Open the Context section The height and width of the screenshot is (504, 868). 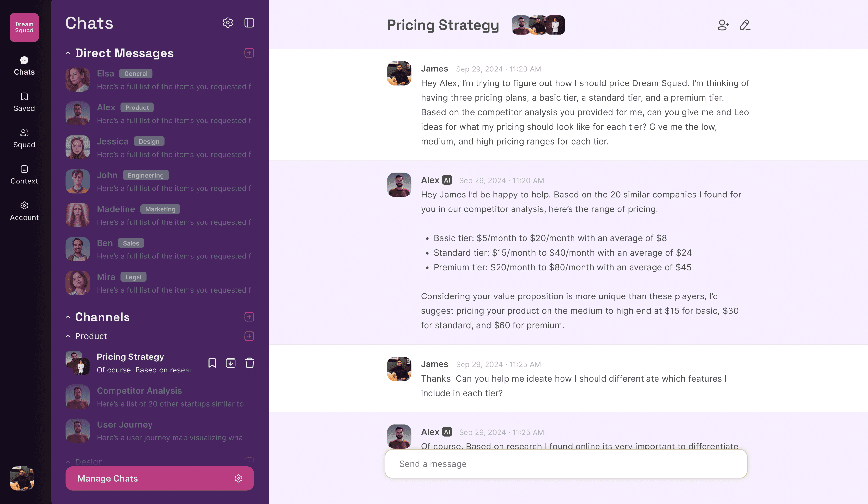coord(24,175)
